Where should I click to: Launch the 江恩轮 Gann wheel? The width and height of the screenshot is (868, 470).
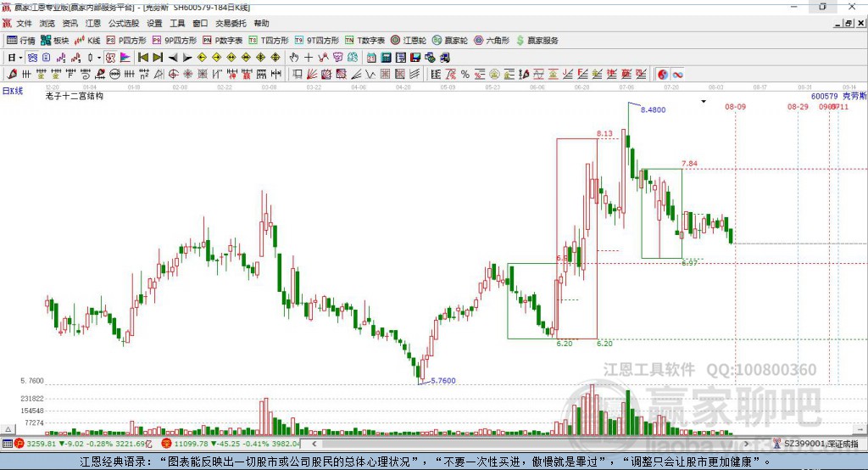409,41
